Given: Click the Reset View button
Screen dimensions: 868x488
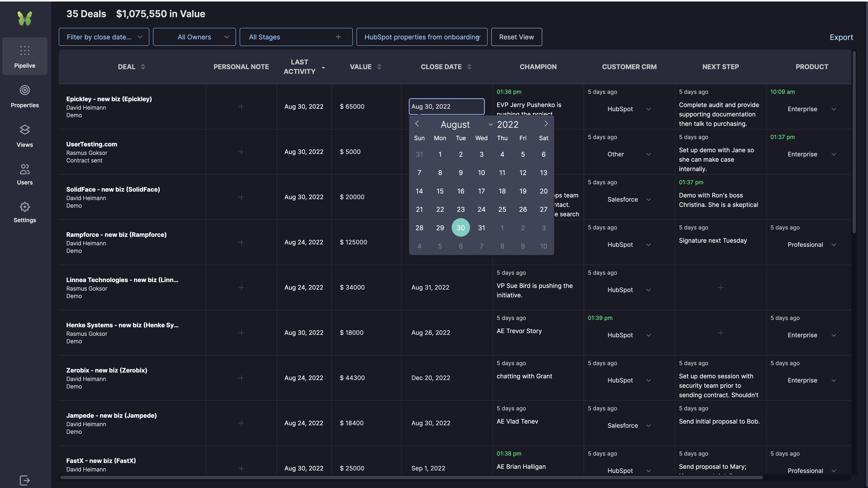Looking at the screenshot, I should pyautogui.click(x=516, y=37).
